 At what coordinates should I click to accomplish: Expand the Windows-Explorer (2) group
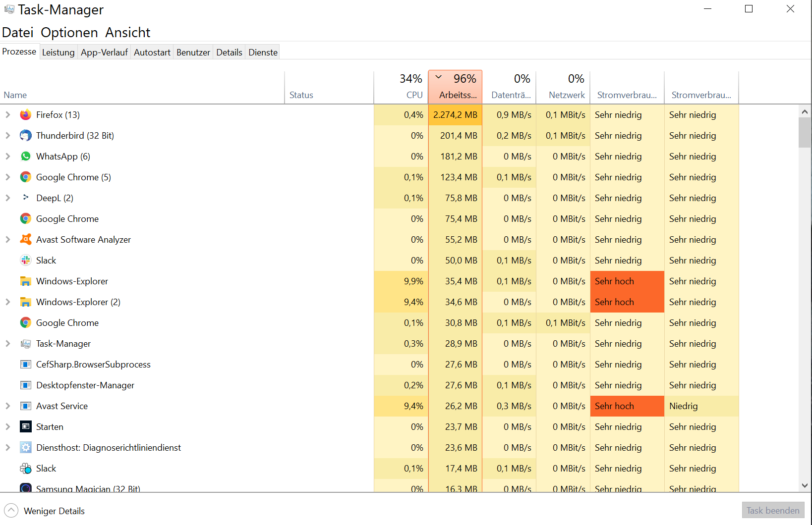(7, 302)
